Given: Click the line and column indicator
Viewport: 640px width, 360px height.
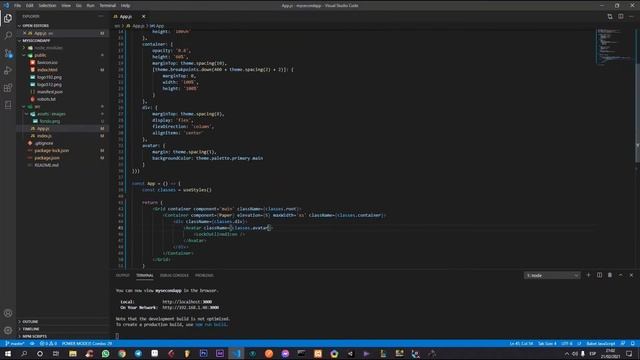Looking at the screenshot, I should click(x=521, y=344).
